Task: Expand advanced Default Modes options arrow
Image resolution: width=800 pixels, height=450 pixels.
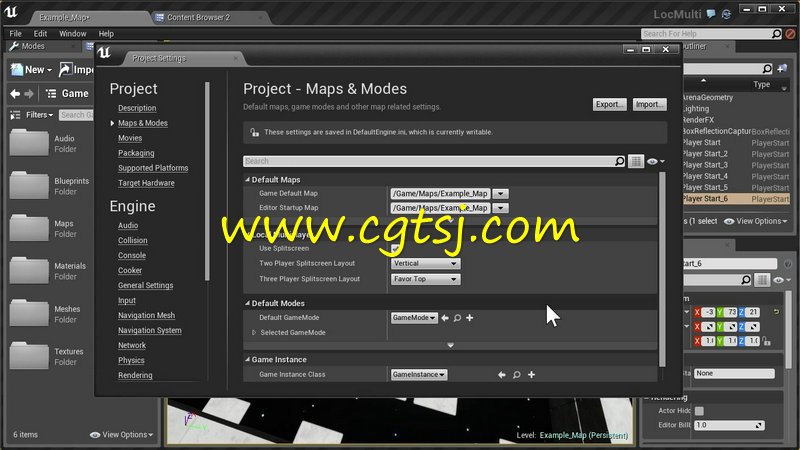Action: [450, 345]
